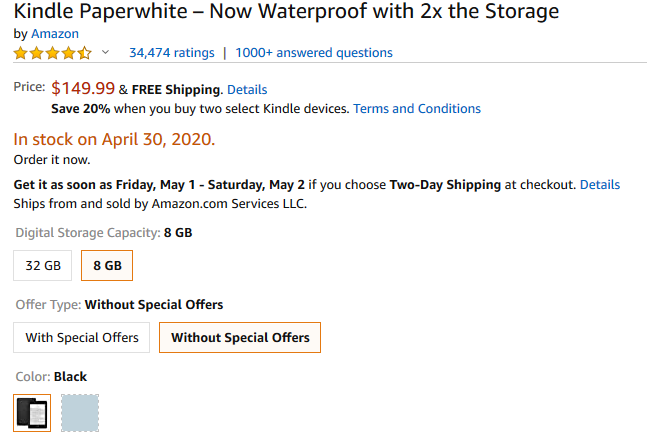Image resolution: width=654 pixels, height=437 pixels.
Task: Click the In stock on April 30 message
Action: click(x=114, y=139)
